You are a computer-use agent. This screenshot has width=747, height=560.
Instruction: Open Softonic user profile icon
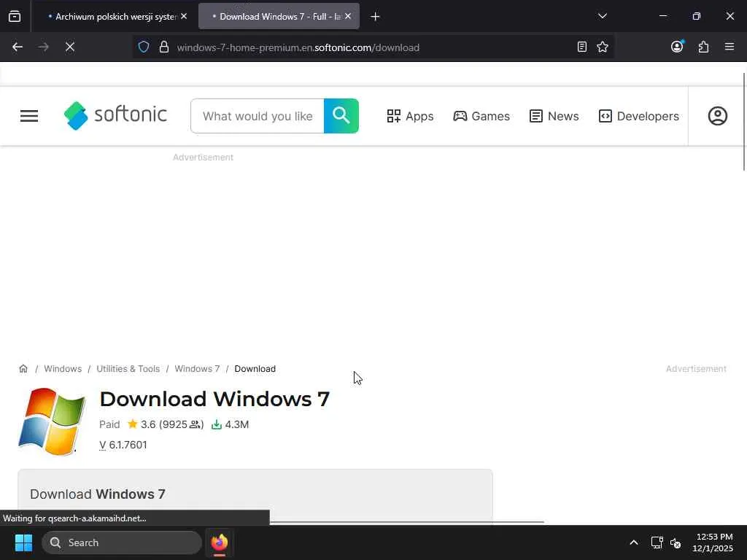pos(718,116)
